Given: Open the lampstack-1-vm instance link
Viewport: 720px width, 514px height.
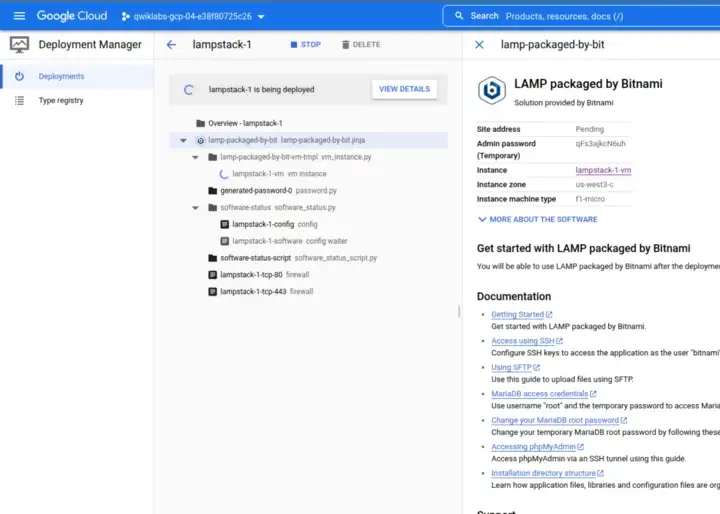Looking at the screenshot, I should pos(603,170).
